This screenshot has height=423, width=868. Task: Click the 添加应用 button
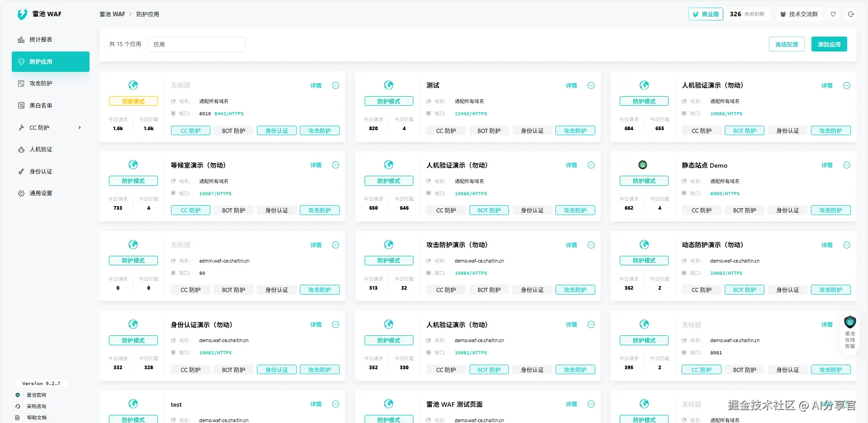click(829, 44)
